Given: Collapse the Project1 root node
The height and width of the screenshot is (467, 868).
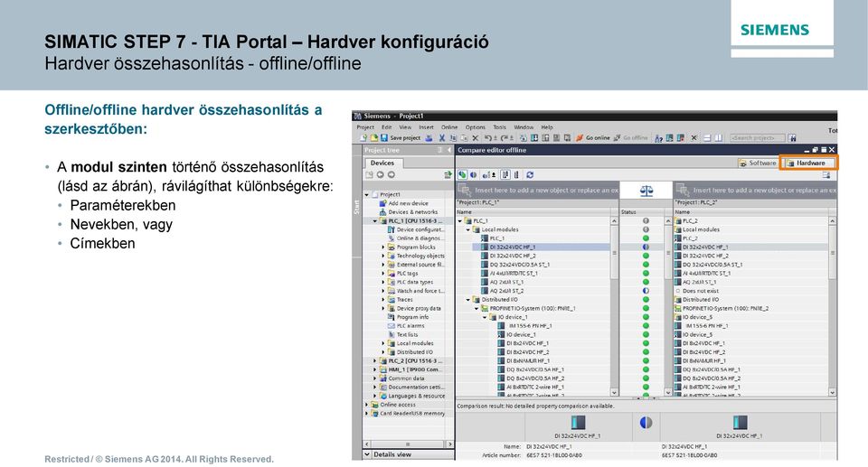Looking at the screenshot, I should (367, 195).
